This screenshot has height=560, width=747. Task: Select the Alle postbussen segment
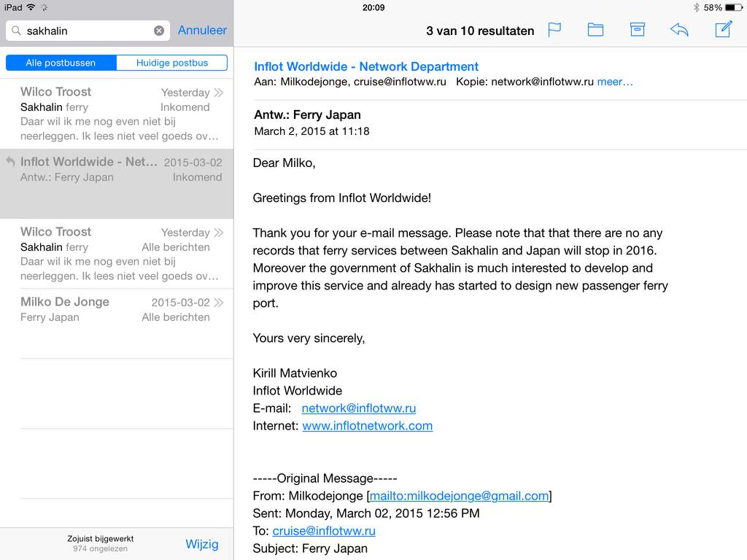click(x=61, y=63)
